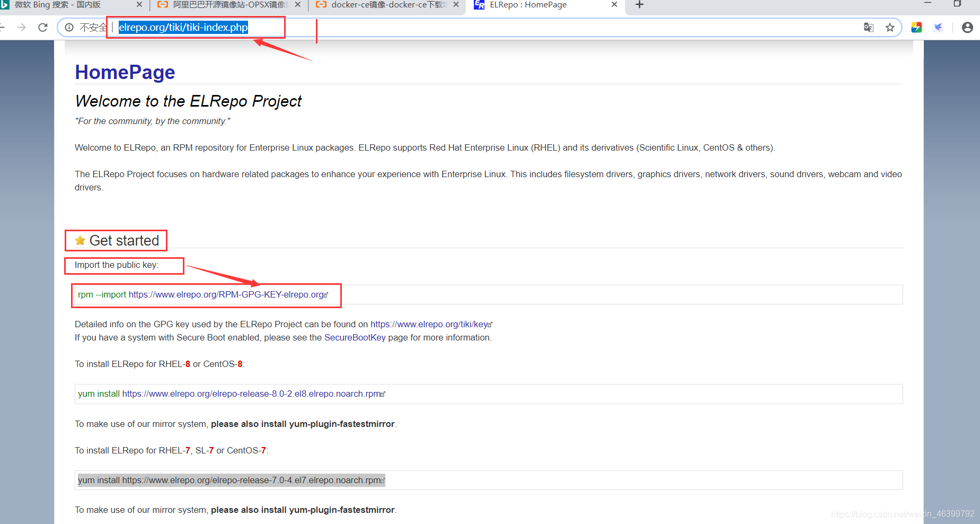The width and height of the screenshot is (980, 524).
Task: Close the docker-ce mirror tab
Action: pyautogui.click(x=456, y=5)
